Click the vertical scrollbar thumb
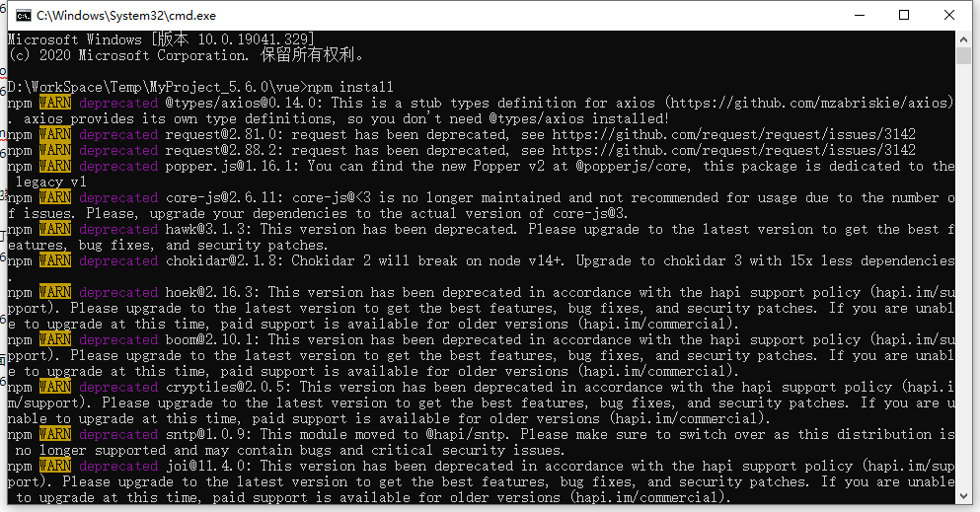980x512 pixels. (963, 55)
